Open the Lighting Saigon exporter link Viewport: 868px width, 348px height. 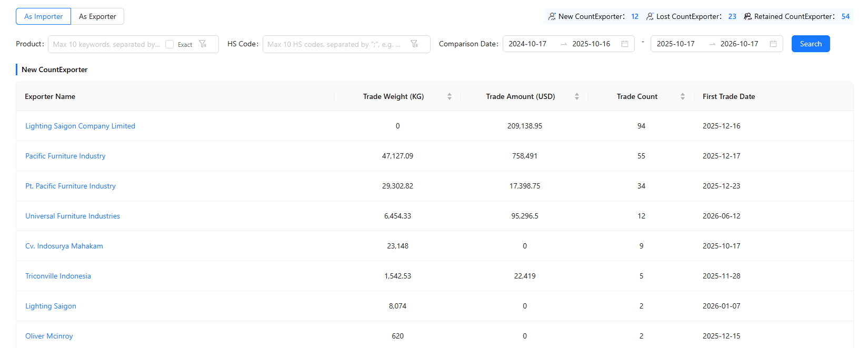coord(51,306)
